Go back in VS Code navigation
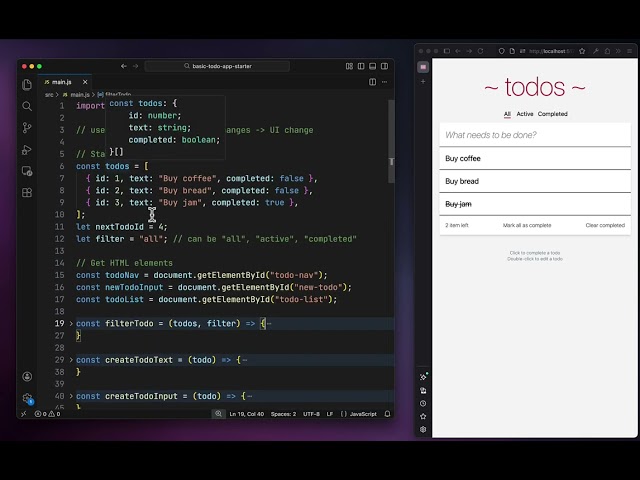The width and height of the screenshot is (640, 480). (124, 66)
